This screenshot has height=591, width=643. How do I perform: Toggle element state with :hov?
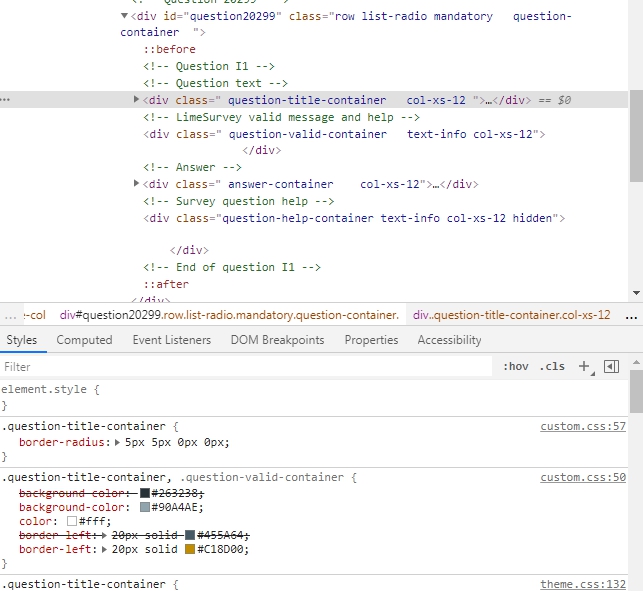(516, 367)
